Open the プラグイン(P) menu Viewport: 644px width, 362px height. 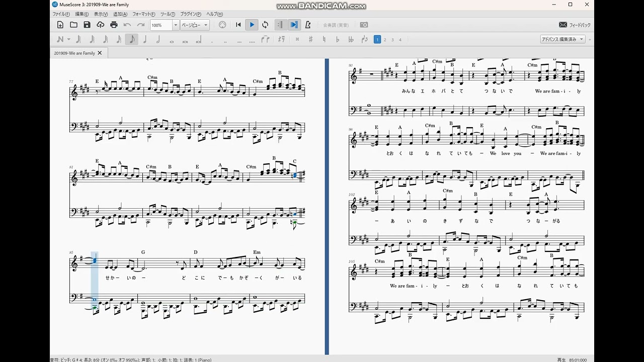tap(191, 14)
